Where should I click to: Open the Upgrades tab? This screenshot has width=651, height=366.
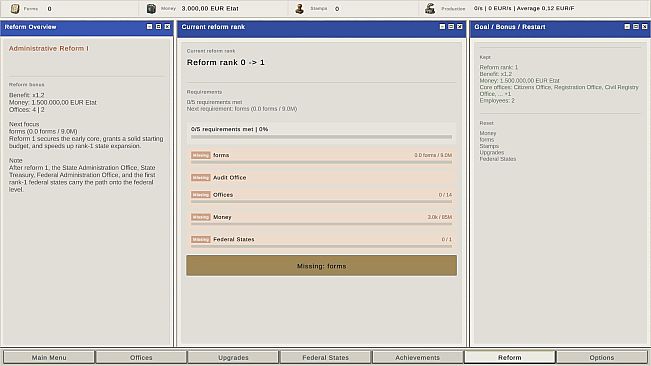(x=233, y=357)
